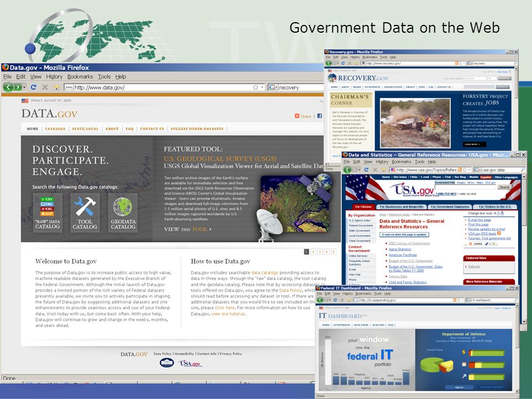Click USA.gov logo in Data.gov footer
532x399 pixels.
click(190, 364)
